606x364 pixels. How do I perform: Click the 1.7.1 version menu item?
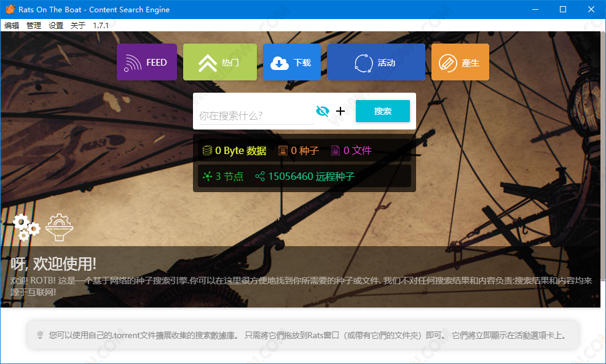(101, 26)
